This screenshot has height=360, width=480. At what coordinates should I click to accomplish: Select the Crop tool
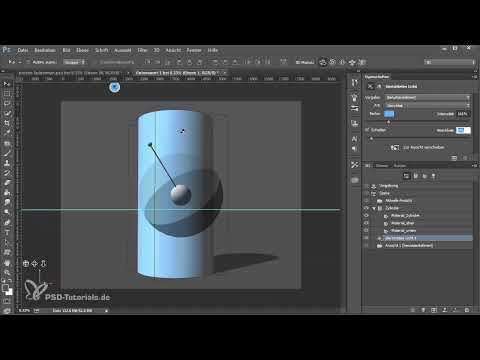(x=7, y=123)
